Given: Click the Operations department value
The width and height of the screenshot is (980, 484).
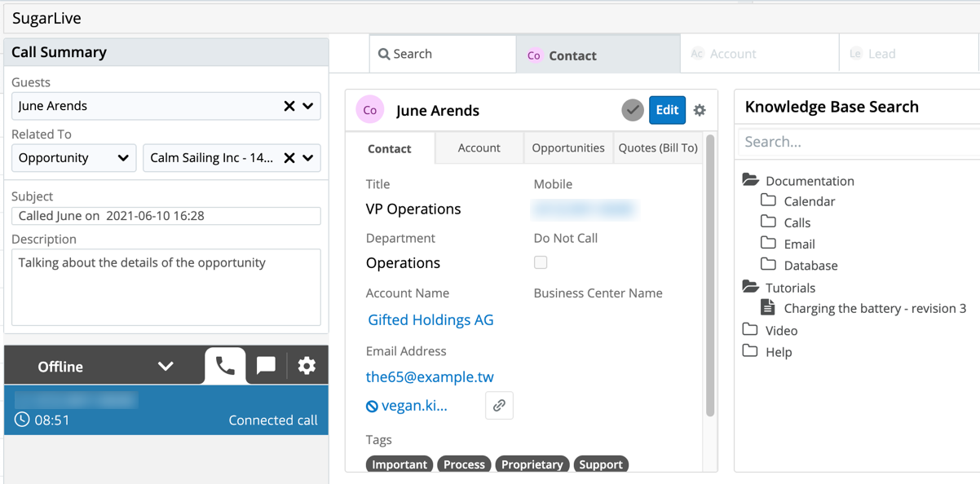Looking at the screenshot, I should pos(403,263).
